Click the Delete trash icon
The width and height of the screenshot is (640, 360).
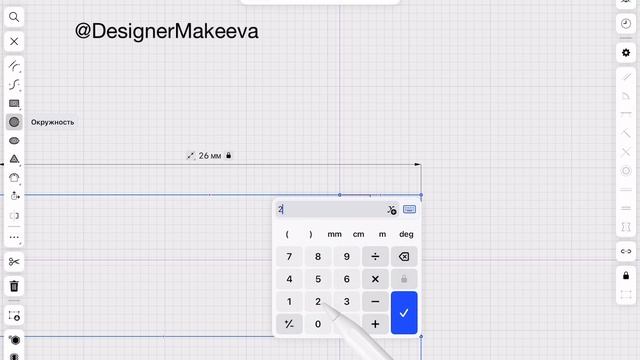pyautogui.click(x=14, y=286)
